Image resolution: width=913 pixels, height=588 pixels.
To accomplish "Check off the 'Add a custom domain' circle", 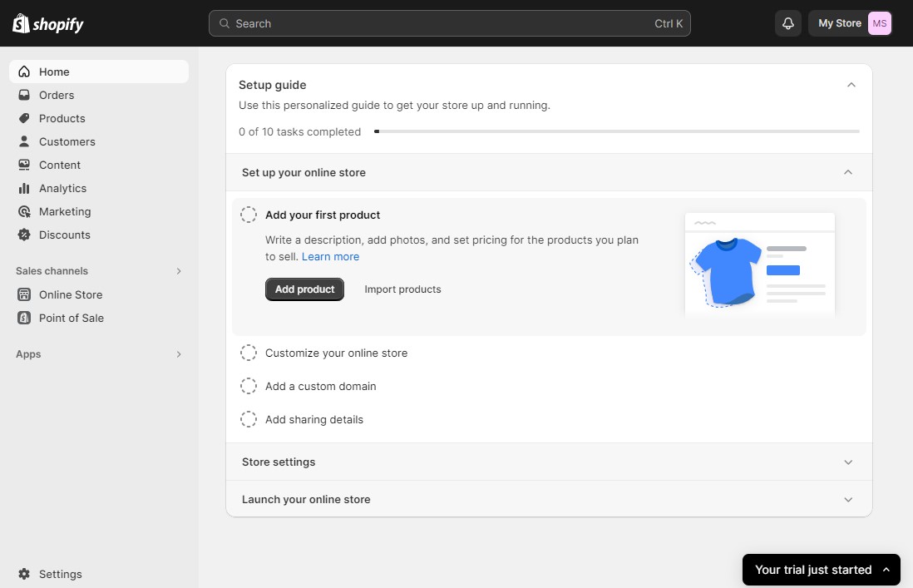I will 249,386.
